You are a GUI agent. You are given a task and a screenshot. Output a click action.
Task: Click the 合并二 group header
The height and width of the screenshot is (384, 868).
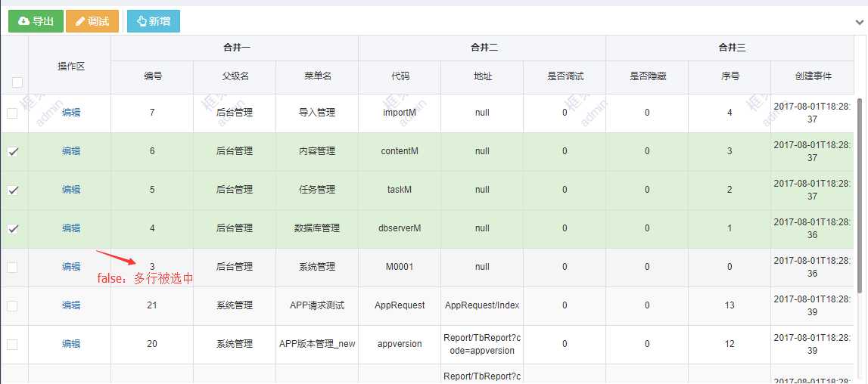482,48
